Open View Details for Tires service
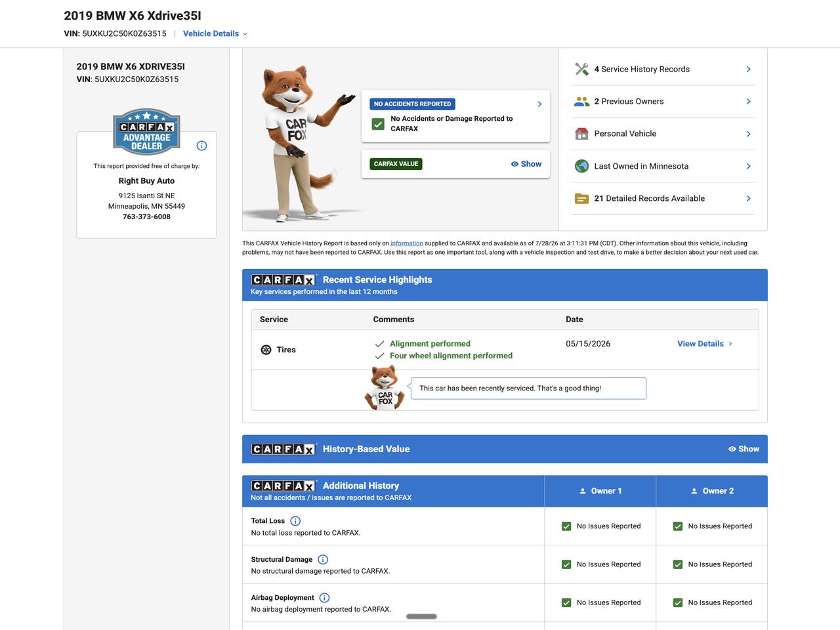This screenshot has height=630, width=840. point(705,344)
